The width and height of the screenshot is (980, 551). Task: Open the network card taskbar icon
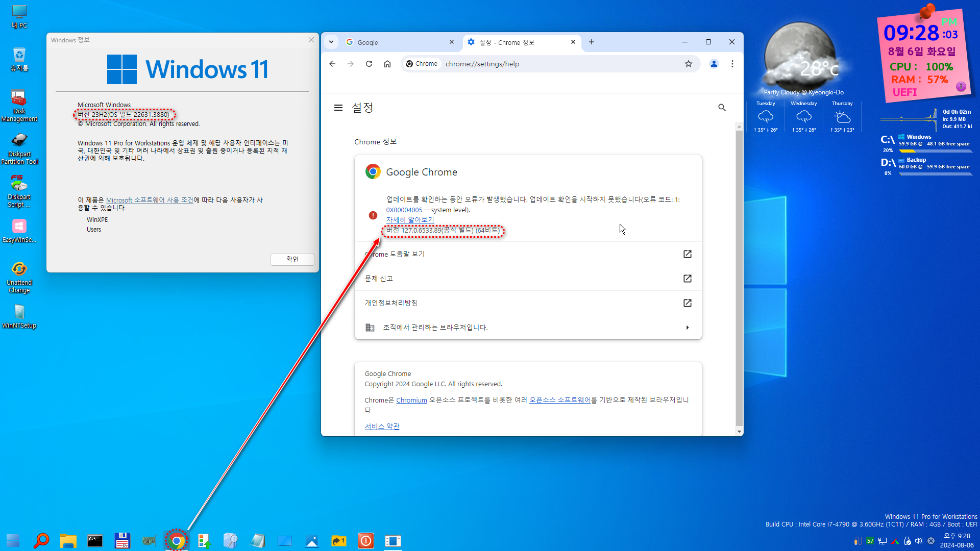click(x=149, y=540)
